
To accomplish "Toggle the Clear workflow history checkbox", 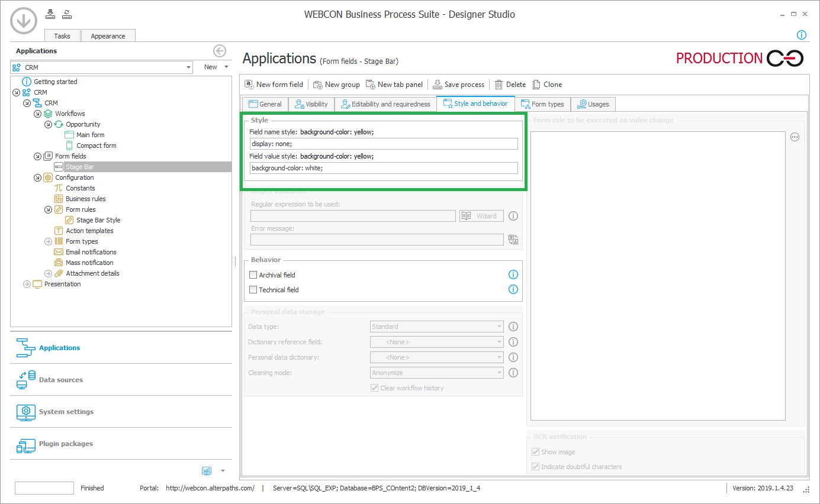I will 374,388.
